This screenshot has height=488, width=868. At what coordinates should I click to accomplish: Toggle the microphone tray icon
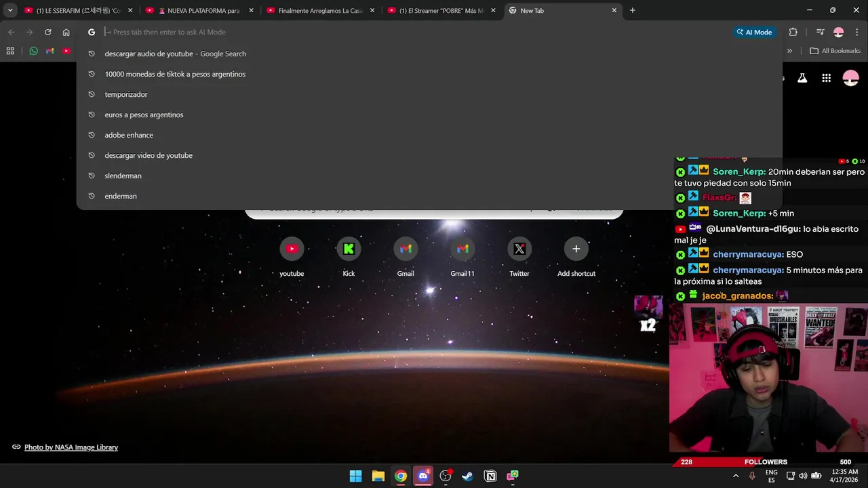(x=752, y=476)
